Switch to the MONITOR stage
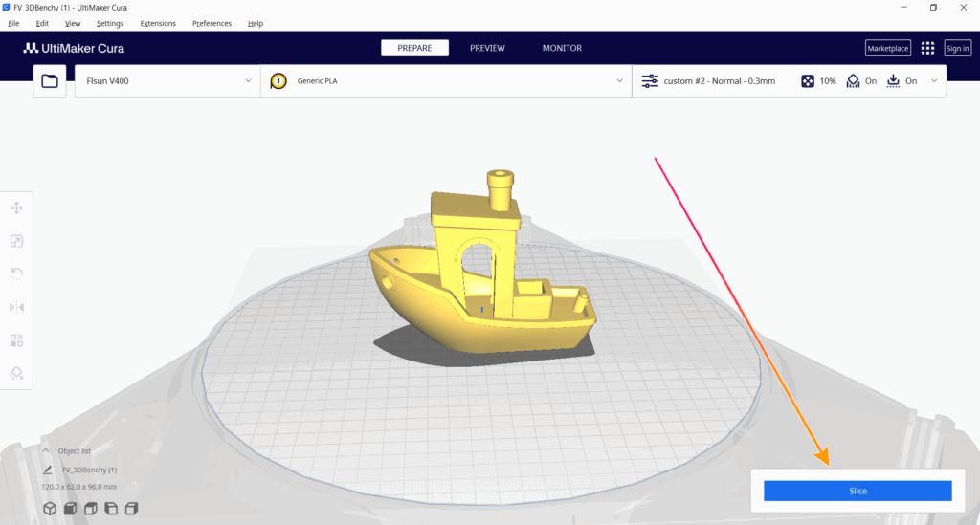980x525 pixels. 562,48
